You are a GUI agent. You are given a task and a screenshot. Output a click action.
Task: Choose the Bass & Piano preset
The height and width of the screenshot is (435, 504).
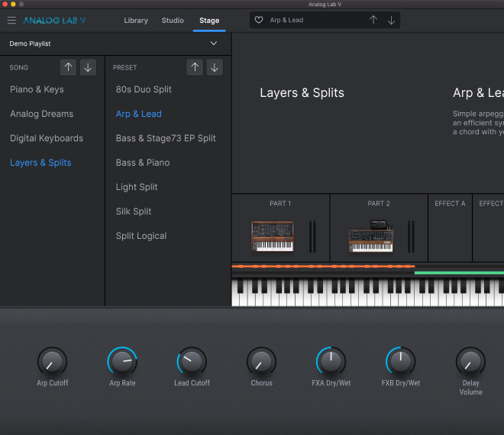coord(142,163)
